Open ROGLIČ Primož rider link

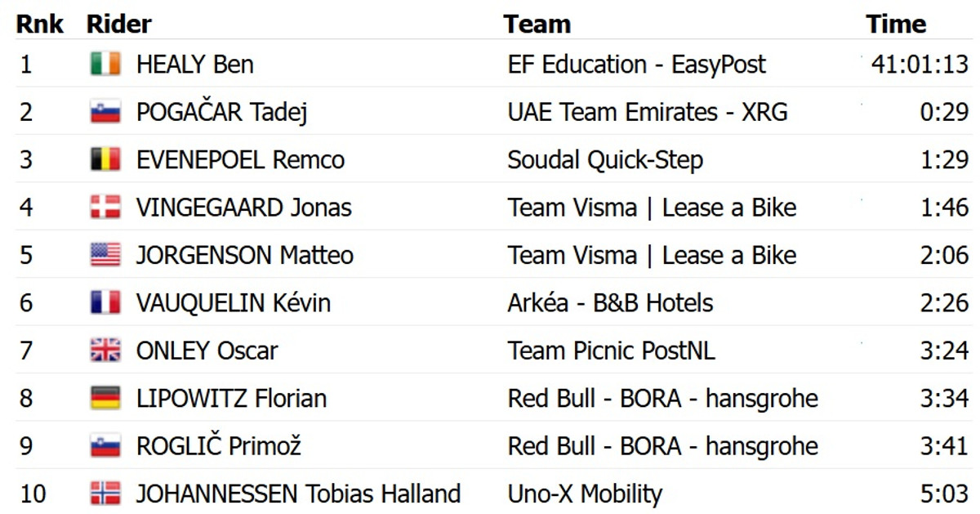click(x=218, y=446)
